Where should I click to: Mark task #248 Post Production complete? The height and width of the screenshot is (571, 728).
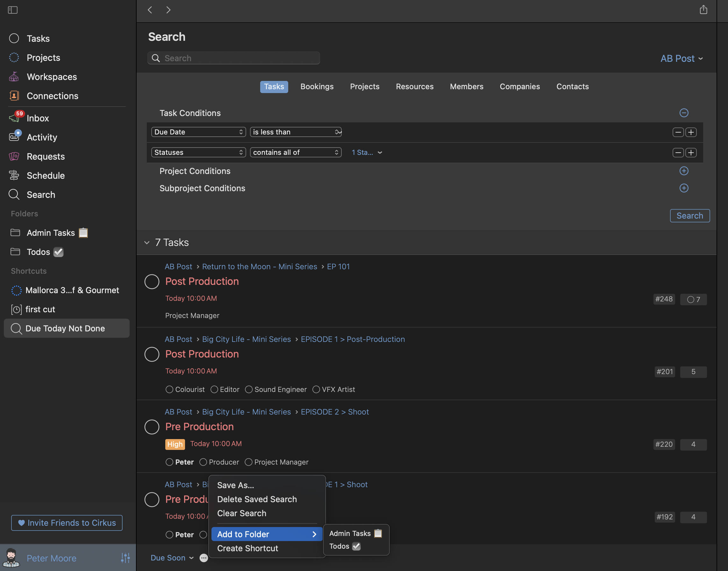tap(152, 281)
